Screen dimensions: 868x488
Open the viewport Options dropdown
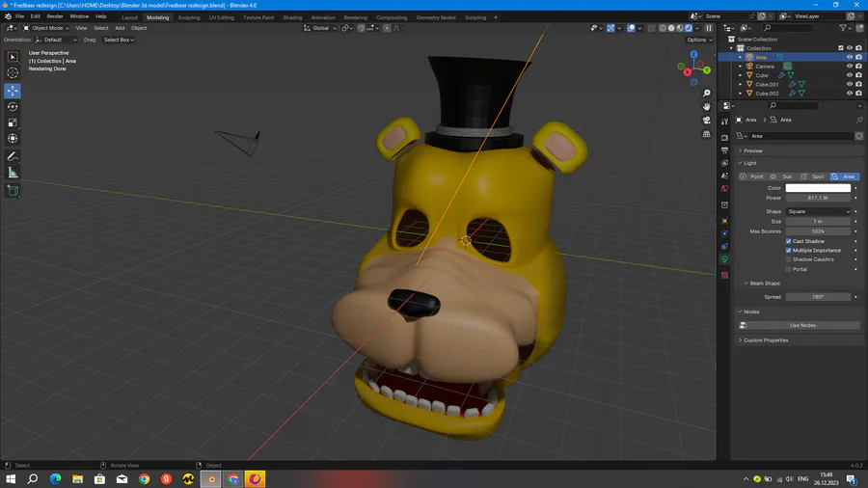[x=699, y=40]
